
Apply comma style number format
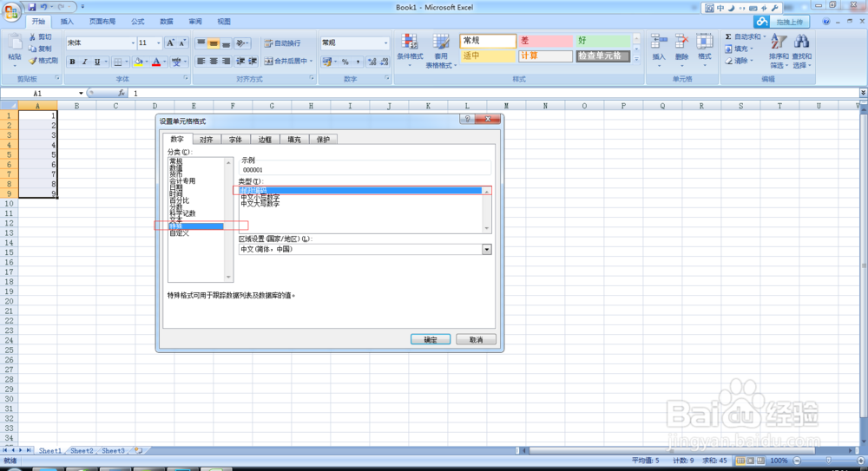click(x=358, y=62)
